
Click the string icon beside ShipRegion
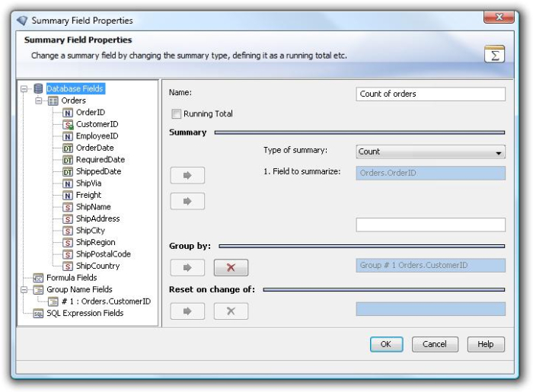[x=68, y=243]
